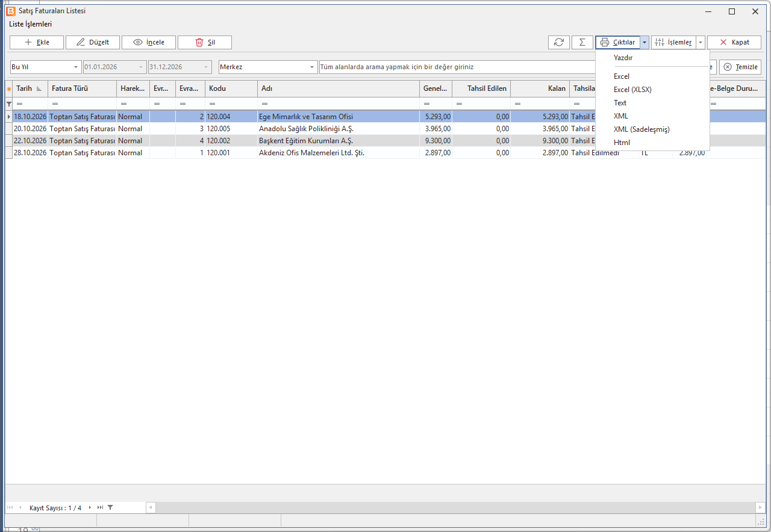Click the Sil button
The image size is (771, 532).
click(205, 42)
